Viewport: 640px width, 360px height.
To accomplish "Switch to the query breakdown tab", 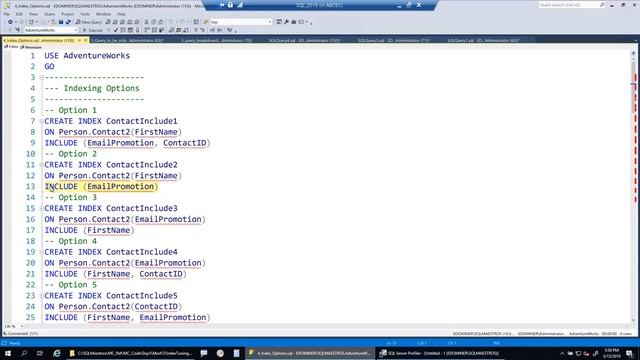I will (x=217, y=40).
